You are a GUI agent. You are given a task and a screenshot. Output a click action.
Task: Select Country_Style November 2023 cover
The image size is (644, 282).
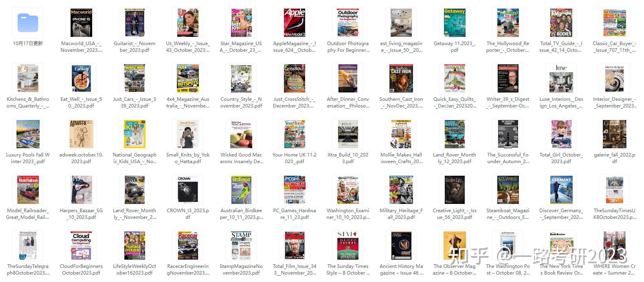(x=241, y=78)
